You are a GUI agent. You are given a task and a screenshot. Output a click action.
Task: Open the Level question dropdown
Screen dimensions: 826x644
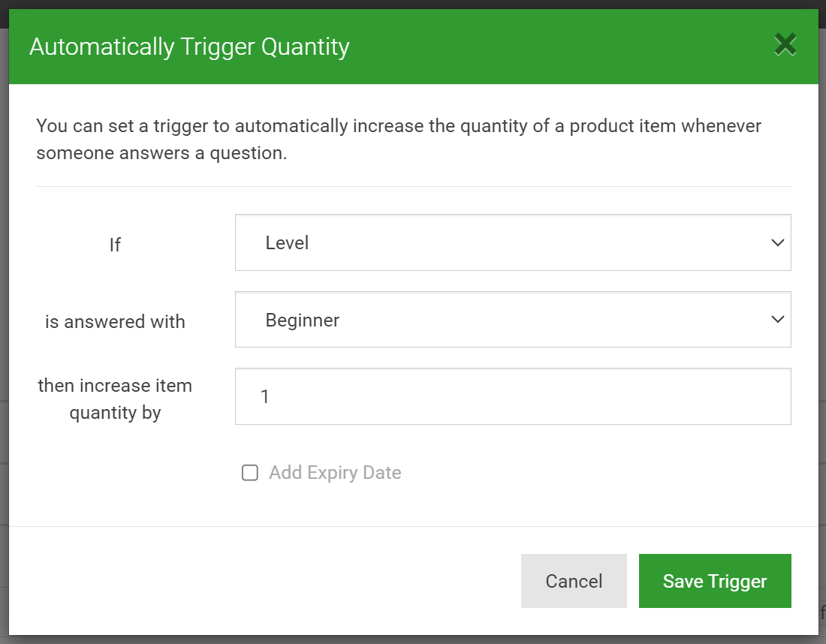coord(513,242)
